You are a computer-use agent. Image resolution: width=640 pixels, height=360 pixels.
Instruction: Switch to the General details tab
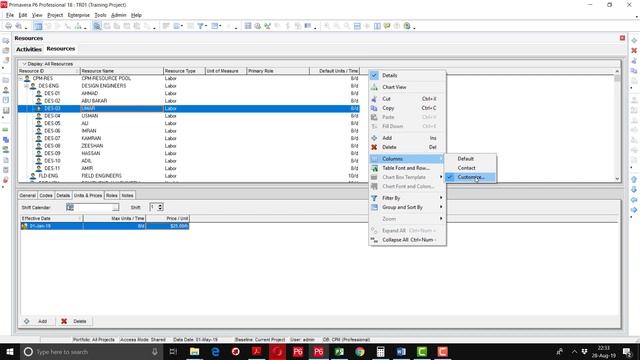(x=28, y=196)
